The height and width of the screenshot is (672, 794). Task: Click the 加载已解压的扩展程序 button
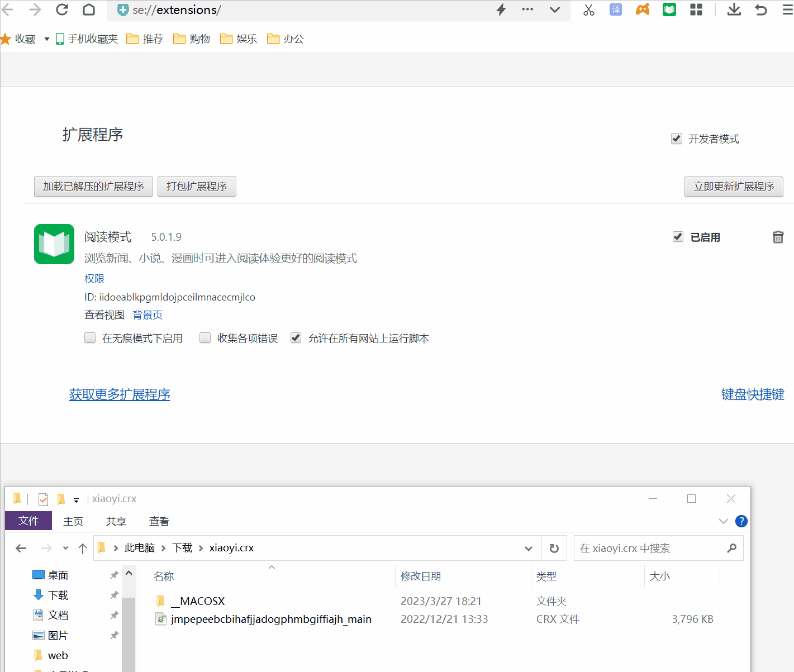pos(93,187)
